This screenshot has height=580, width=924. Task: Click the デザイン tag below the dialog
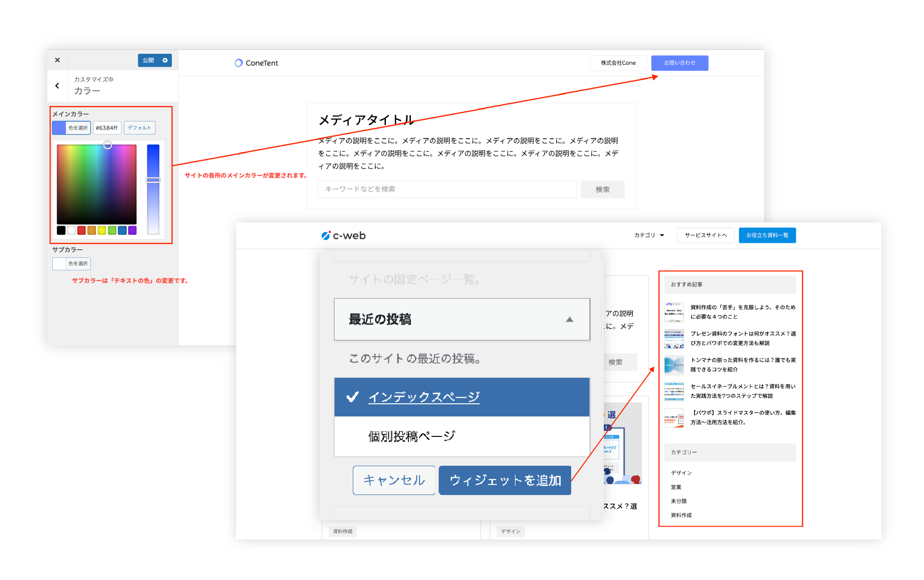[x=511, y=532]
